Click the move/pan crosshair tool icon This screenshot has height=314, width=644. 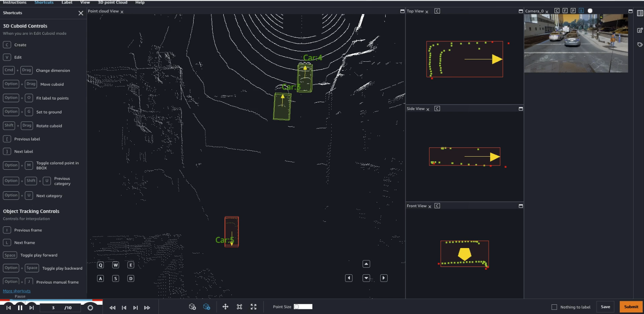pyautogui.click(x=226, y=307)
